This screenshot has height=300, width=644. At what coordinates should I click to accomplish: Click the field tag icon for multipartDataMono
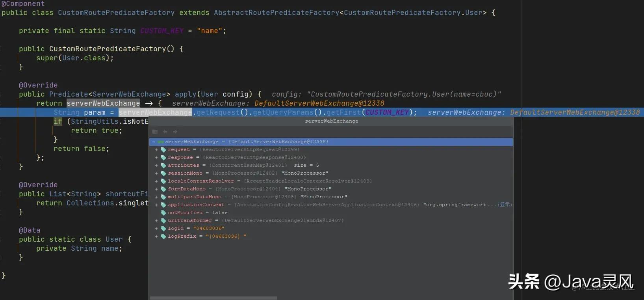(163, 197)
